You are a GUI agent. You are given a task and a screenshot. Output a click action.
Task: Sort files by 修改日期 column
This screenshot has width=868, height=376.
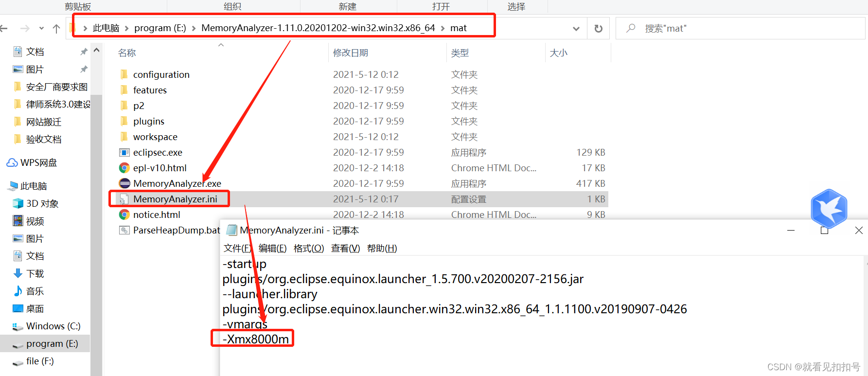[351, 53]
